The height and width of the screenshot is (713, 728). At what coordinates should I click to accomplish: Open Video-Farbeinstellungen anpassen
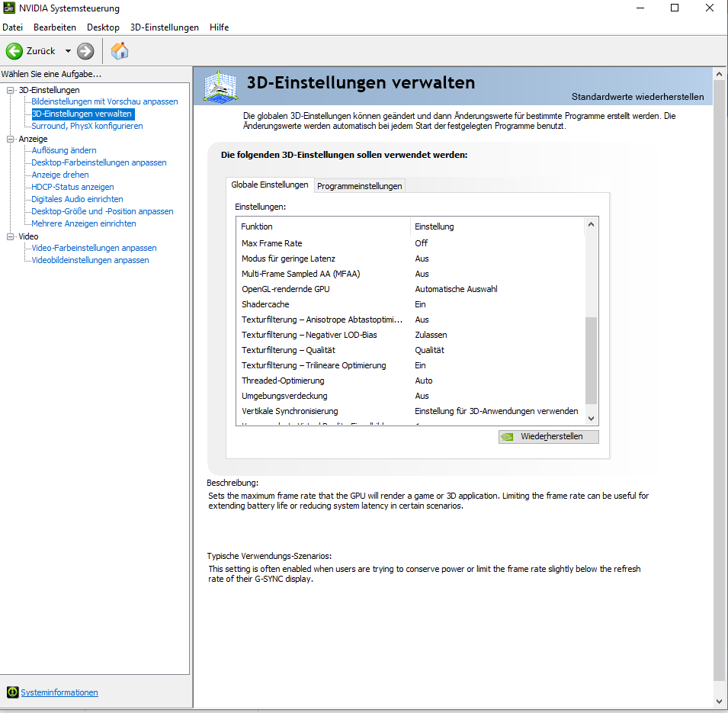click(x=94, y=248)
